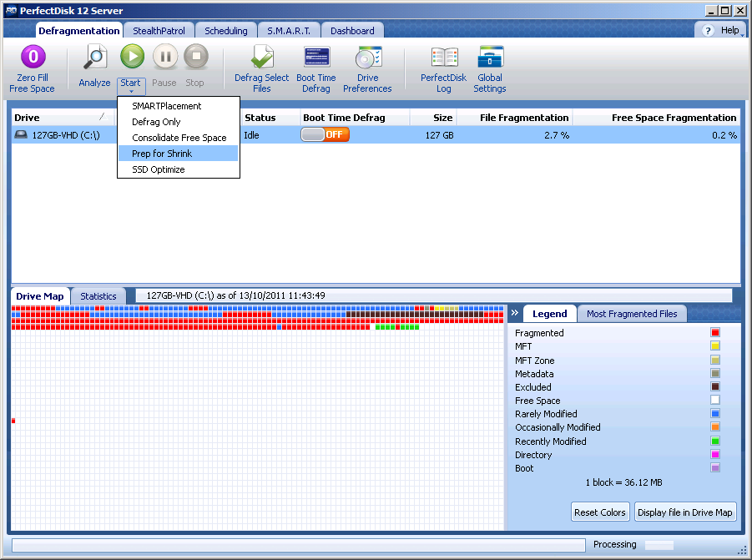Open the Dashboard tab
This screenshot has width=752, height=560.
pyautogui.click(x=352, y=31)
